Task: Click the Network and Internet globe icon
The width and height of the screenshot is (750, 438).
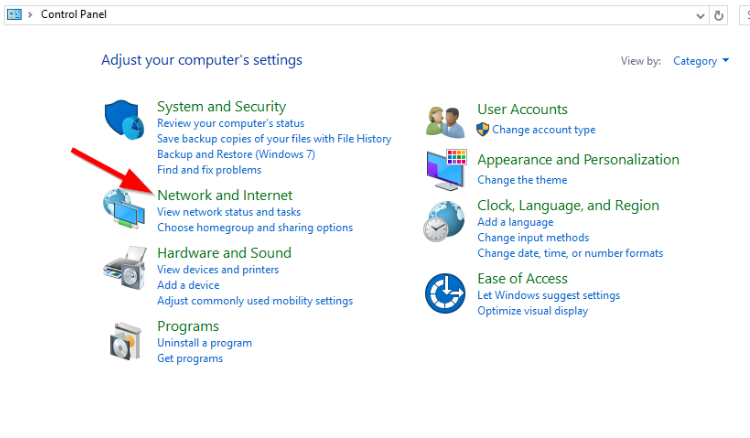Action: click(124, 208)
